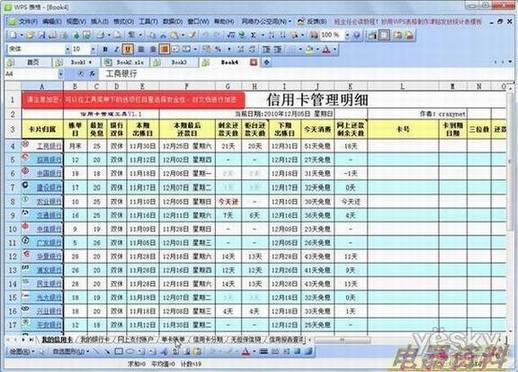The height and width of the screenshot is (372, 518).
Task: Open the font name dropdown
Action: pyautogui.click(x=68, y=49)
